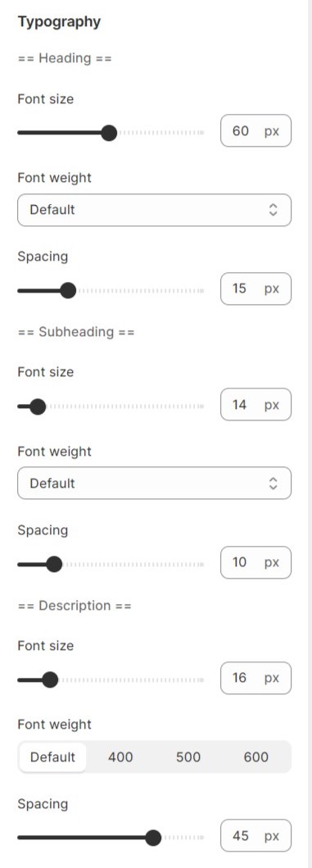
Task: Click the Description font size slider handle
Action: tap(50, 679)
